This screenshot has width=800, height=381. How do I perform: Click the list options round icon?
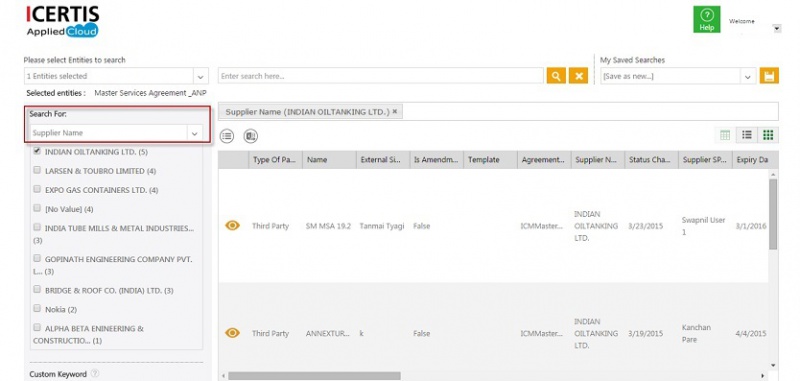point(227,136)
